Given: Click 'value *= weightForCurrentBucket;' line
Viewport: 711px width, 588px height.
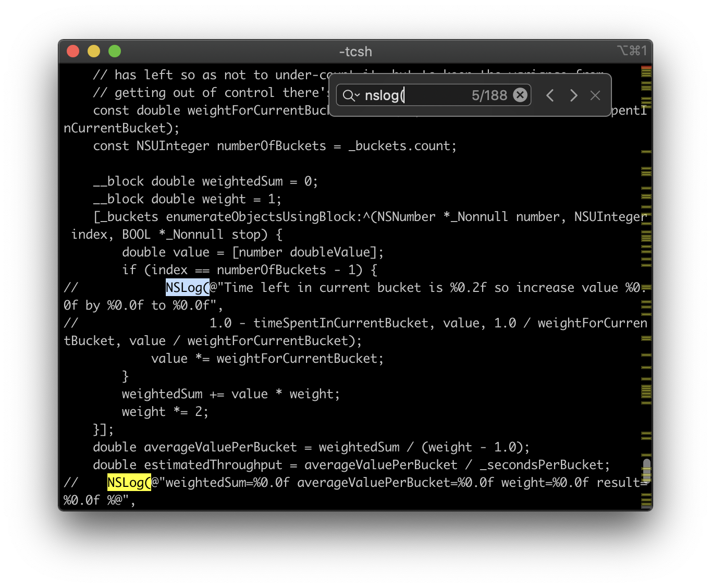Looking at the screenshot, I should (267, 359).
